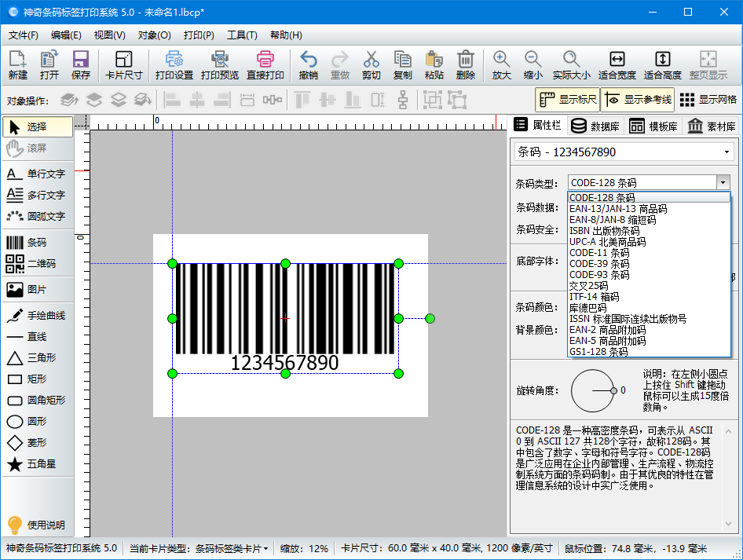Paste using the 粘贴 icon
This screenshot has width=743, height=560.
click(434, 65)
